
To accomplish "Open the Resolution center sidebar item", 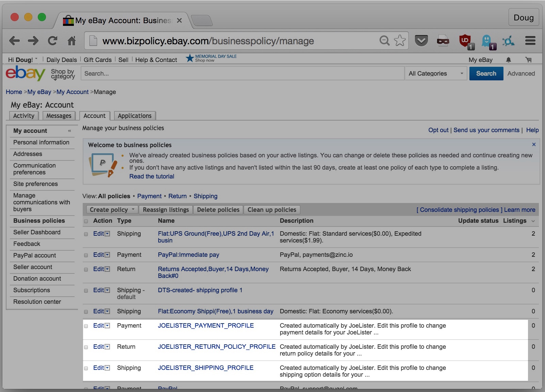I will pyautogui.click(x=37, y=302).
